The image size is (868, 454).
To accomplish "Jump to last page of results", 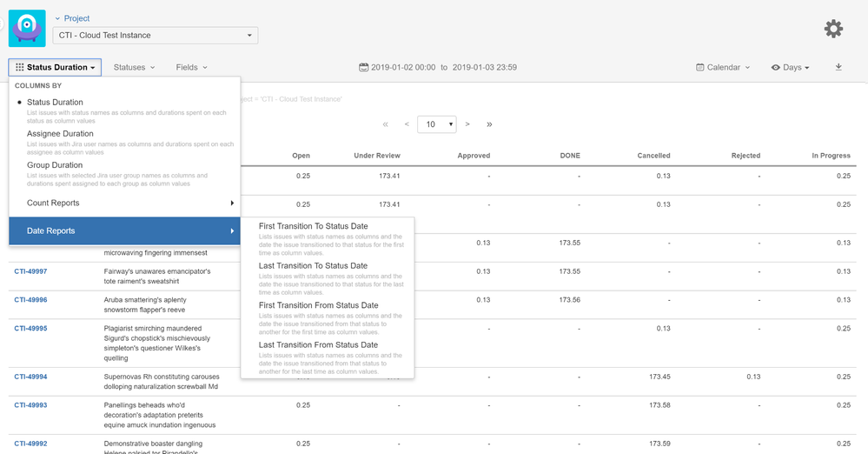I will click(489, 124).
